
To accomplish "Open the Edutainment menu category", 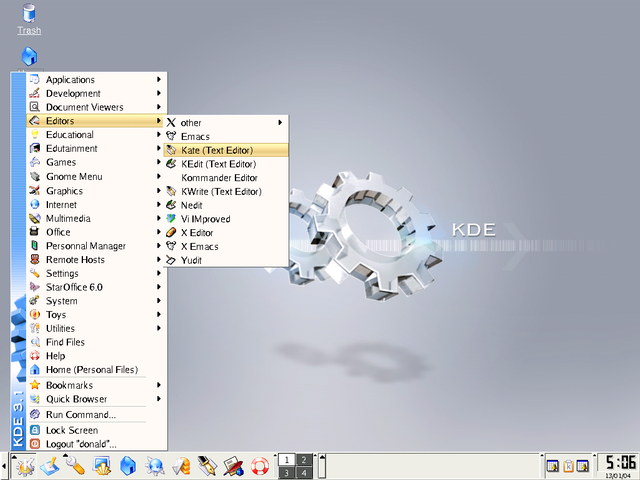I will (96, 148).
